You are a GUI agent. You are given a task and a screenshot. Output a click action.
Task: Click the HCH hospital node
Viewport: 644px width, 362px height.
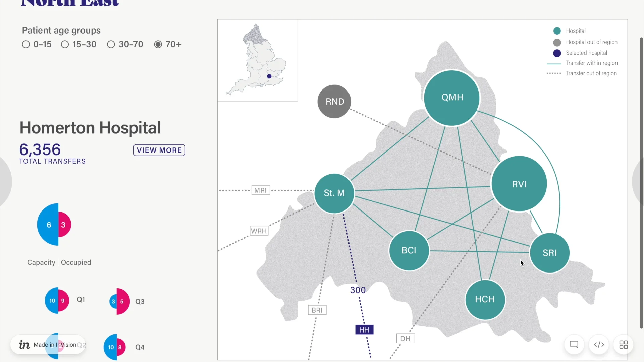coord(485,299)
